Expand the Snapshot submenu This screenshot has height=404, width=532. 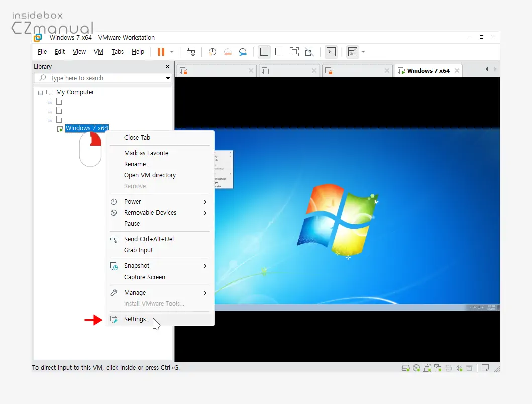136,265
